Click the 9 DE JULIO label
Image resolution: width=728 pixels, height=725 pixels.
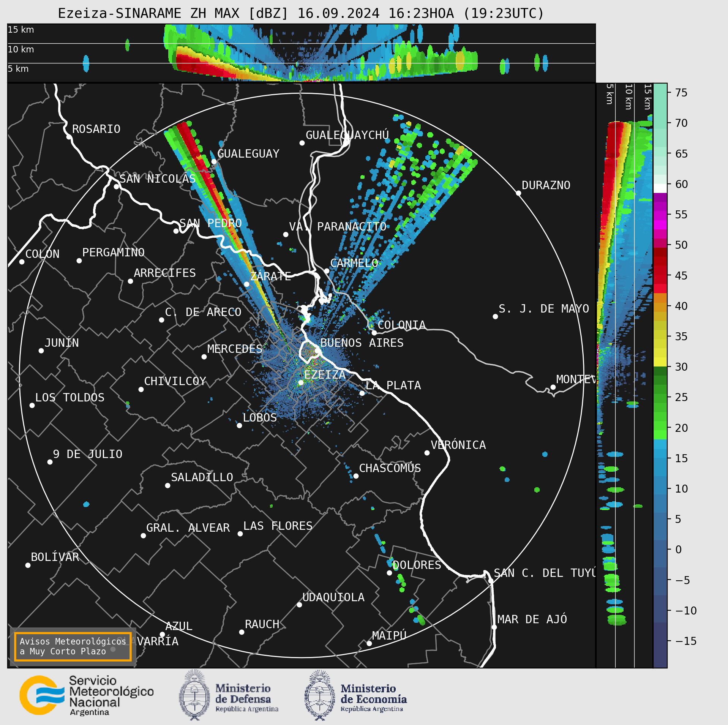[87, 454]
